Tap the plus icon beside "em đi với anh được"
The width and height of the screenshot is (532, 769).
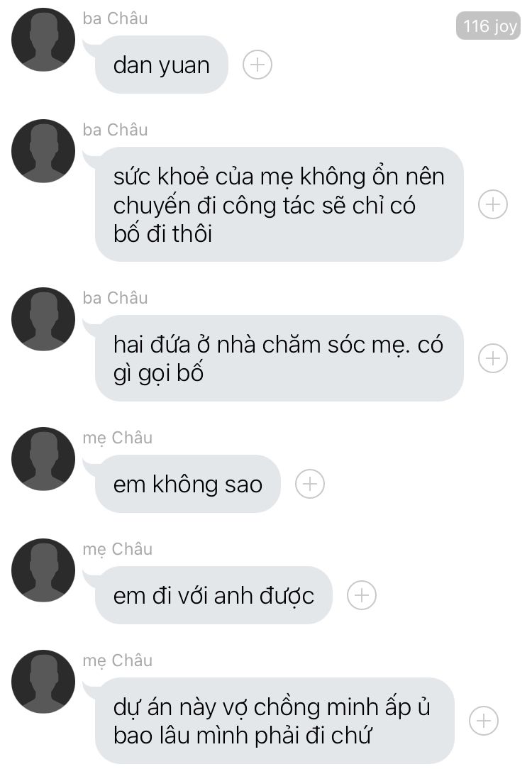coord(362,595)
